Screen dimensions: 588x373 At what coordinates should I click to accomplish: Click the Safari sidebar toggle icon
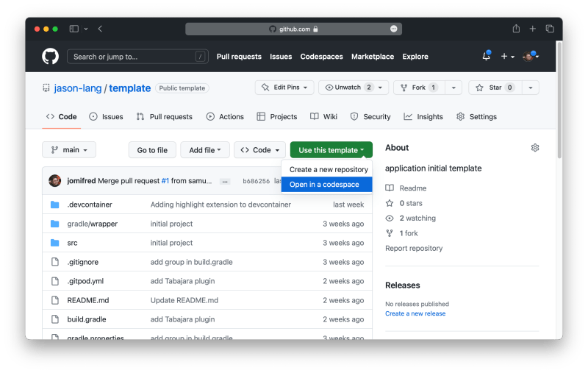[74, 29]
